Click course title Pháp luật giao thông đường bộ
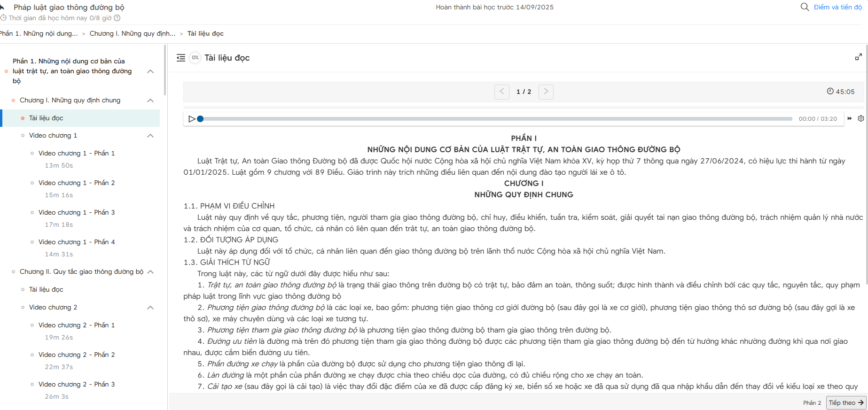868x410 pixels. tap(69, 7)
